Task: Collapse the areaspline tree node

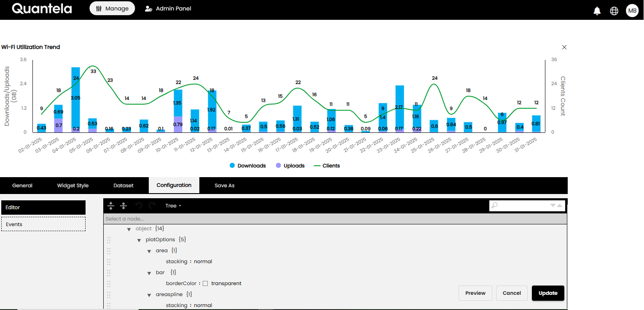Action: (x=149, y=295)
